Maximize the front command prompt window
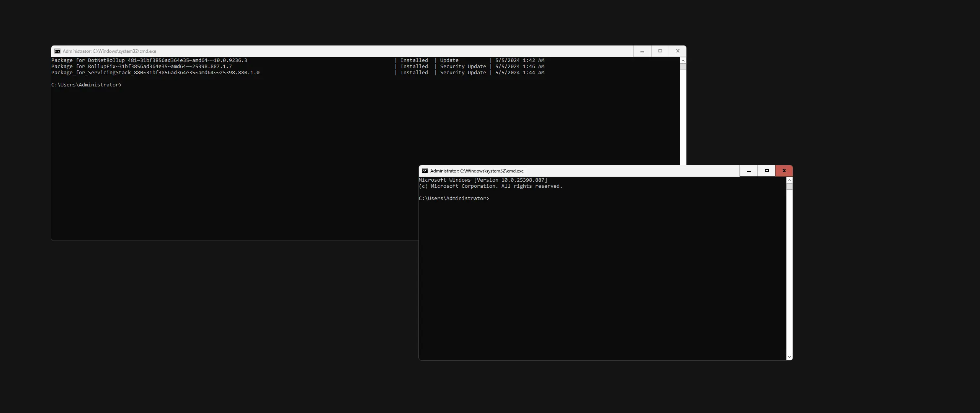The width and height of the screenshot is (980, 413). coord(766,171)
